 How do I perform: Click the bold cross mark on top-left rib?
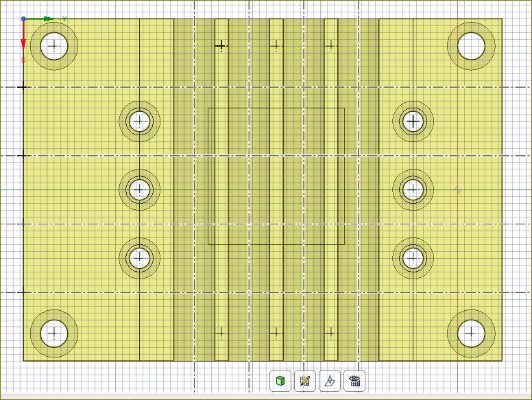(x=221, y=46)
